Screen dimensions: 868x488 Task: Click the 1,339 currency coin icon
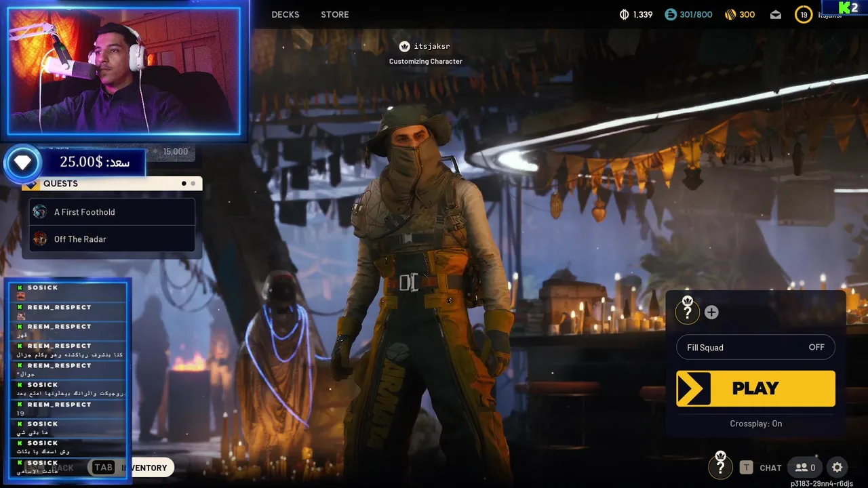[625, 14]
